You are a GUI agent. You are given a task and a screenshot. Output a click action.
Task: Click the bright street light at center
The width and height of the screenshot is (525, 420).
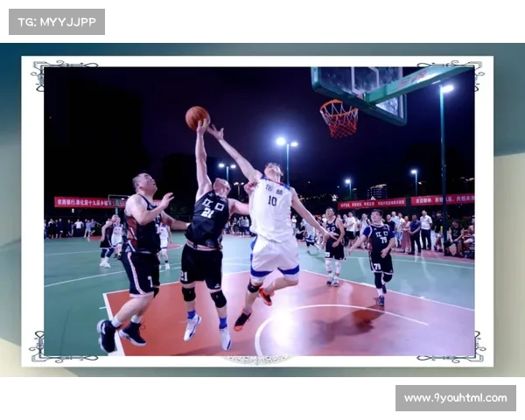[x=281, y=141]
